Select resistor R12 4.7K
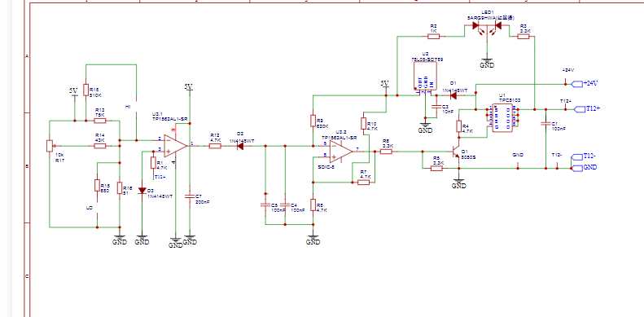 (215, 146)
